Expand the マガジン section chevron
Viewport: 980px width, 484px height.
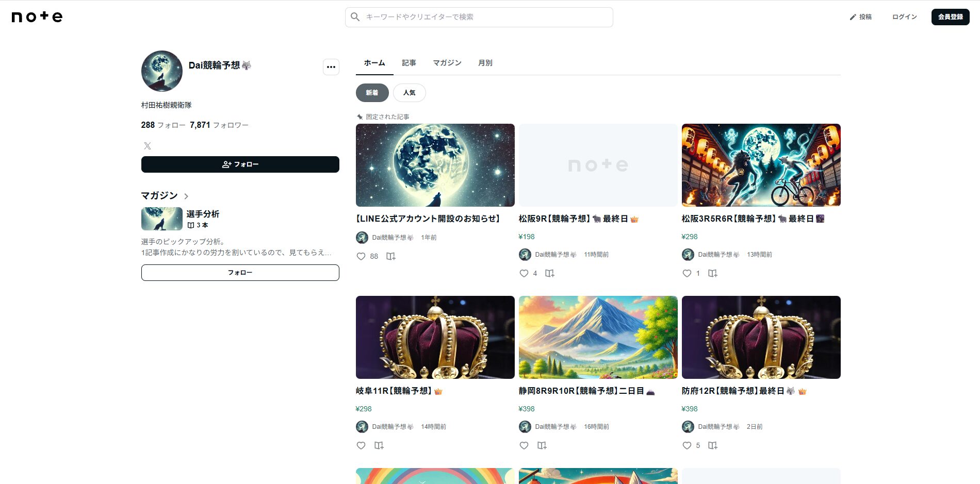(x=186, y=196)
